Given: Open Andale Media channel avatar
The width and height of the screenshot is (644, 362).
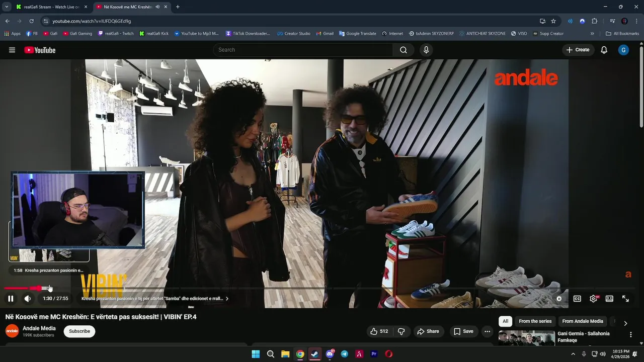Looking at the screenshot, I should point(12,331).
